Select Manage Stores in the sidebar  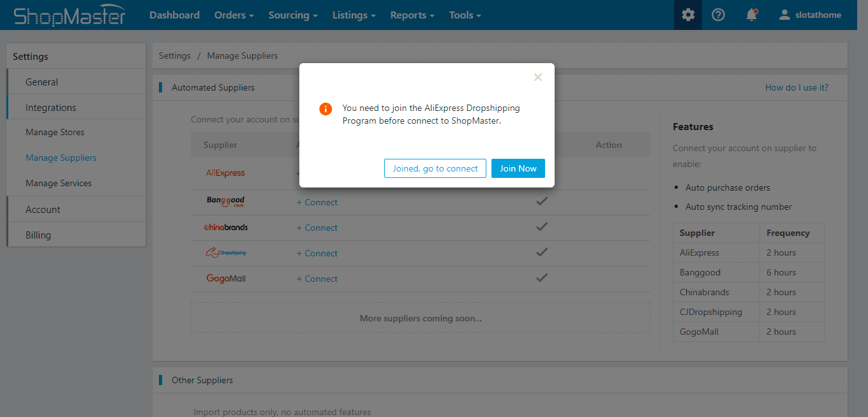point(55,132)
